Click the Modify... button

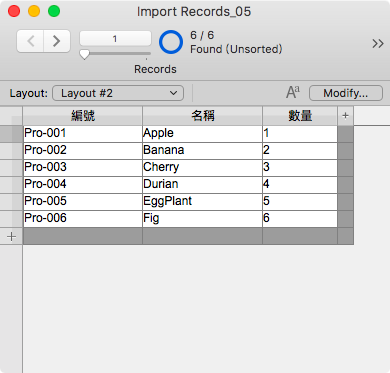[346, 93]
